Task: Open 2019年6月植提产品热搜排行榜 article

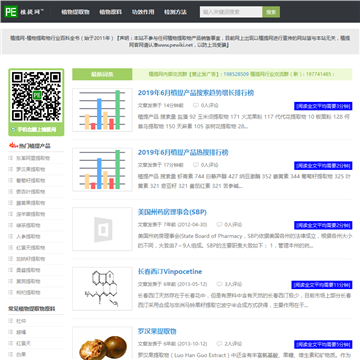Action: tap(183, 152)
